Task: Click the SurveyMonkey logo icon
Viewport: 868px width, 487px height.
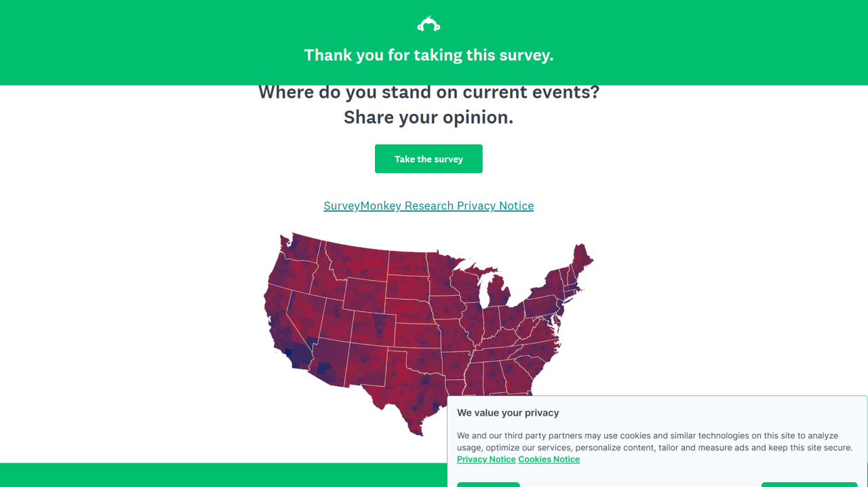Action: click(429, 25)
